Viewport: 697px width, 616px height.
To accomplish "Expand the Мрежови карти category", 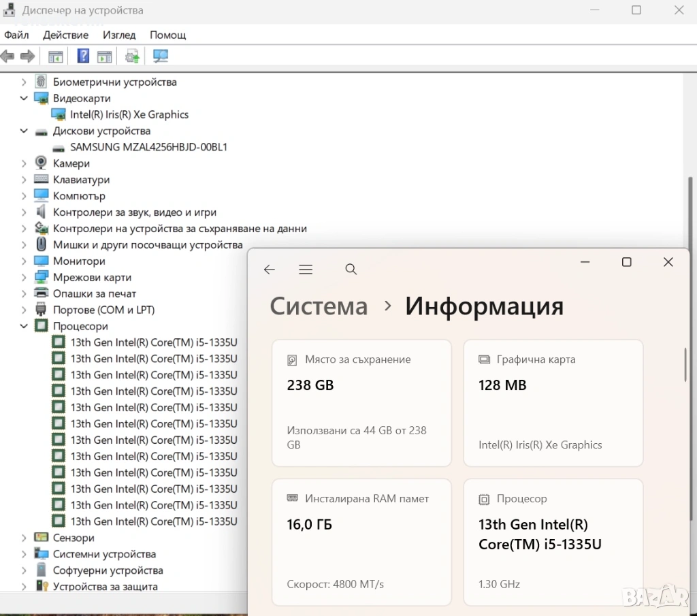I will coord(24,277).
